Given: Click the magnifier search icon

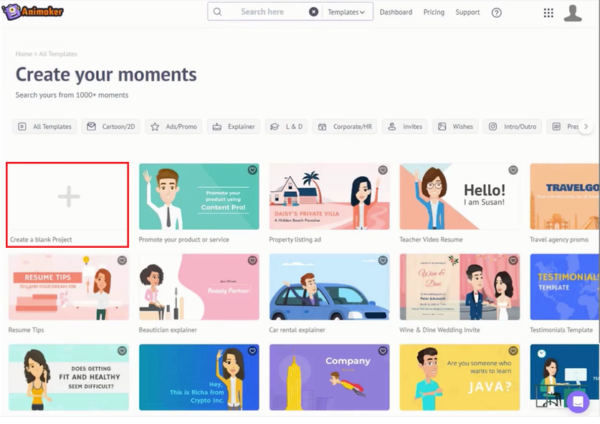Looking at the screenshot, I should (219, 12).
